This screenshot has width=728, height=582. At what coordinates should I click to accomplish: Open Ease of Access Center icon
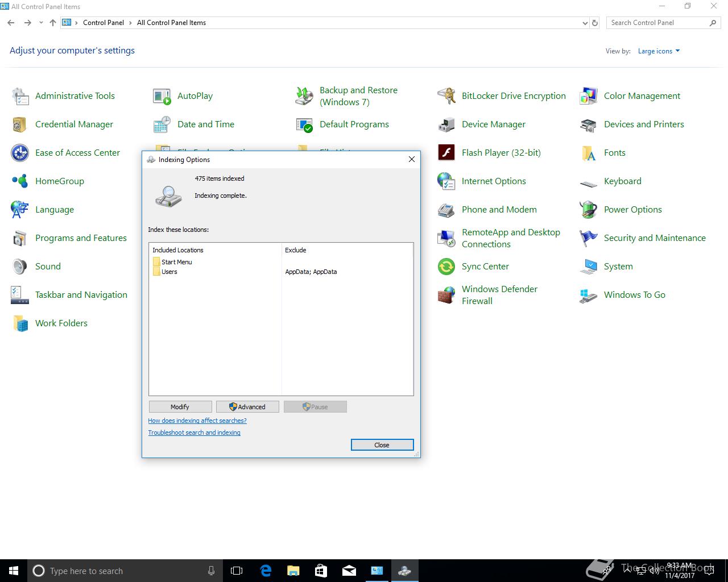(x=20, y=153)
